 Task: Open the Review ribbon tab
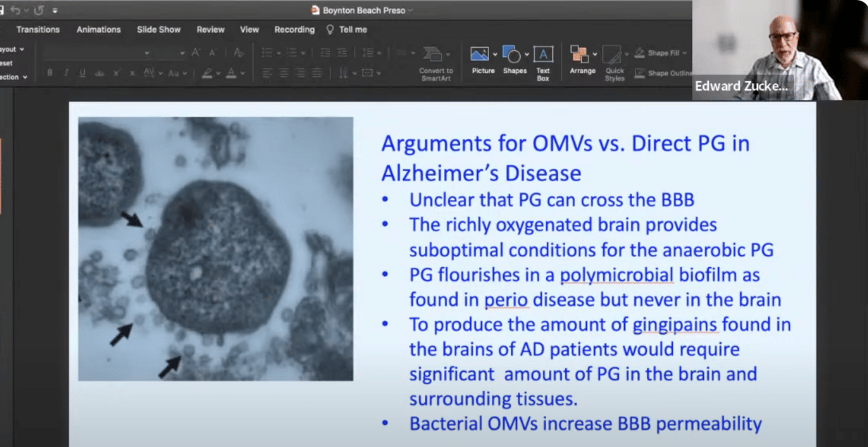(210, 30)
